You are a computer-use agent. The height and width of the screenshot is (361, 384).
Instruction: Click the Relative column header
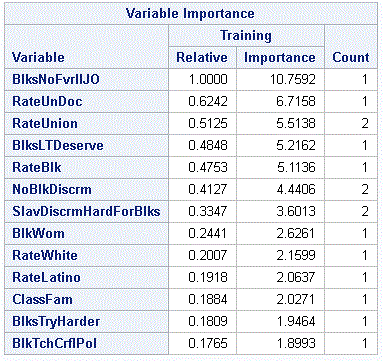(x=202, y=57)
